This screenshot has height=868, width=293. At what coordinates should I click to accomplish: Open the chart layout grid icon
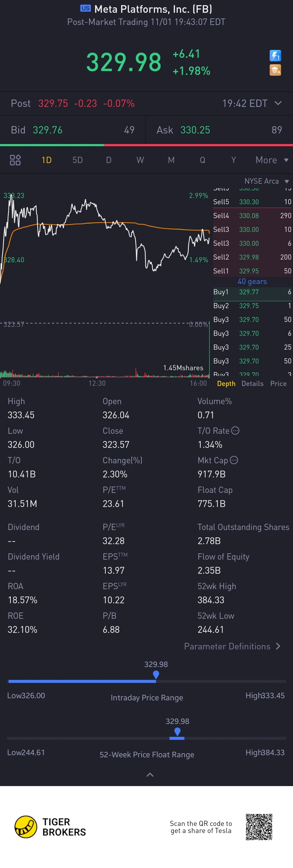[x=15, y=160]
